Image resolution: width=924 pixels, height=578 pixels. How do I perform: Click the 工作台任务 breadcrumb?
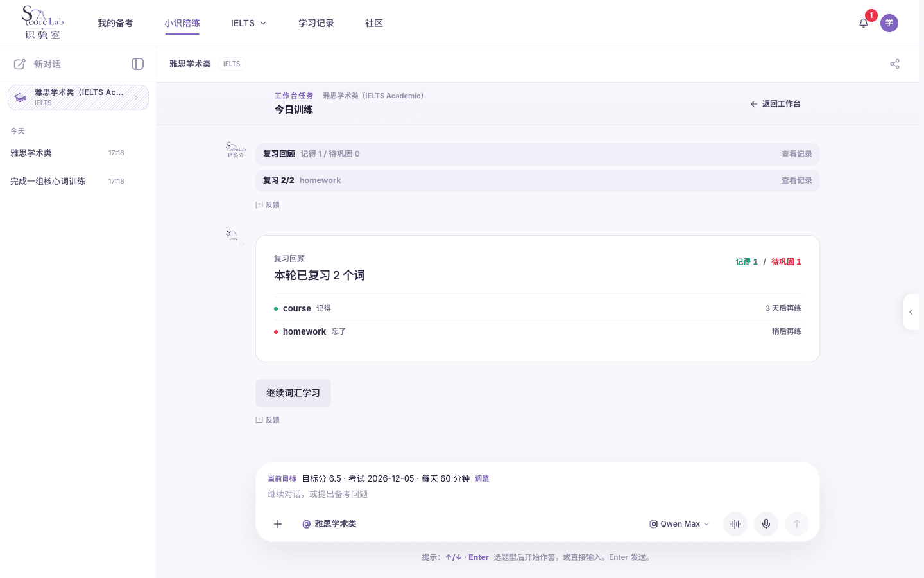click(x=294, y=96)
